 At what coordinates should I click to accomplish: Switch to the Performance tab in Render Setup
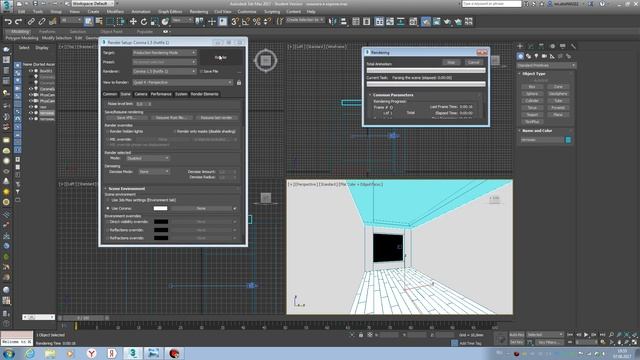[x=161, y=94]
